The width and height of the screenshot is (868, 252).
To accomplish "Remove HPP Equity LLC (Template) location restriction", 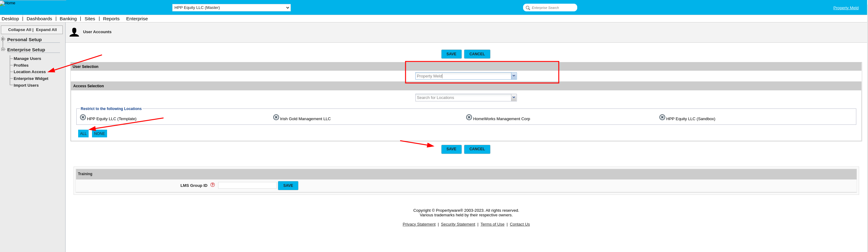I will click(x=83, y=117).
